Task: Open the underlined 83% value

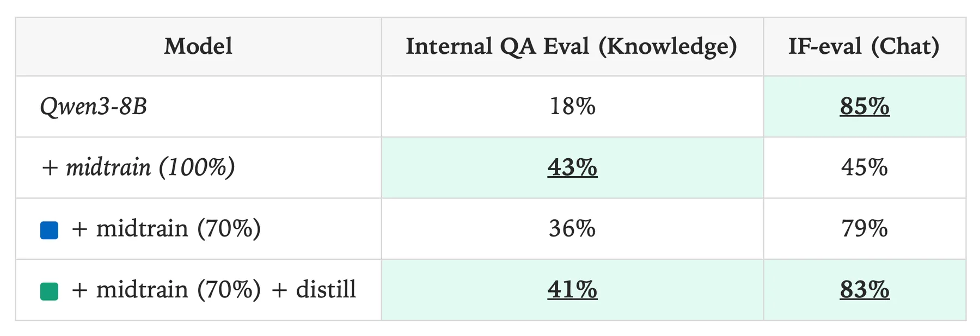Action: tap(865, 290)
